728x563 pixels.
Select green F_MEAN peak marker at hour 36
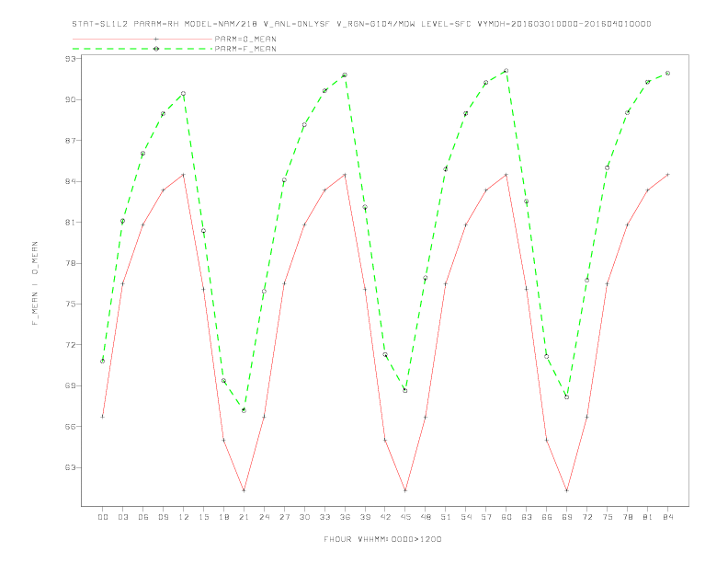[345, 75]
